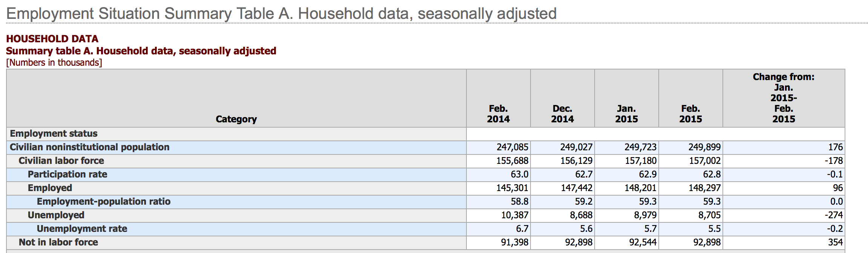Click the 'Employment-population ratio' row label
This screenshot has height=253, width=868.
click(x=103, y=202)
